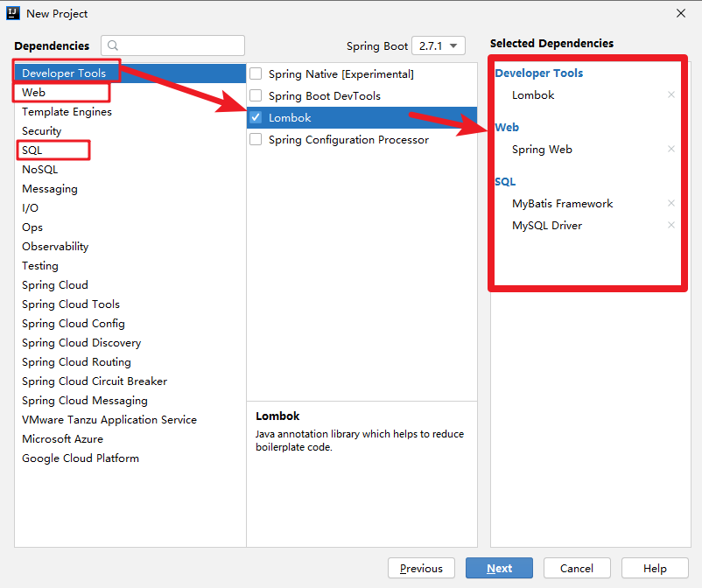This screenshot has width=702, height=588.
Task: Select Template Engines category
Action: [130, 111]
